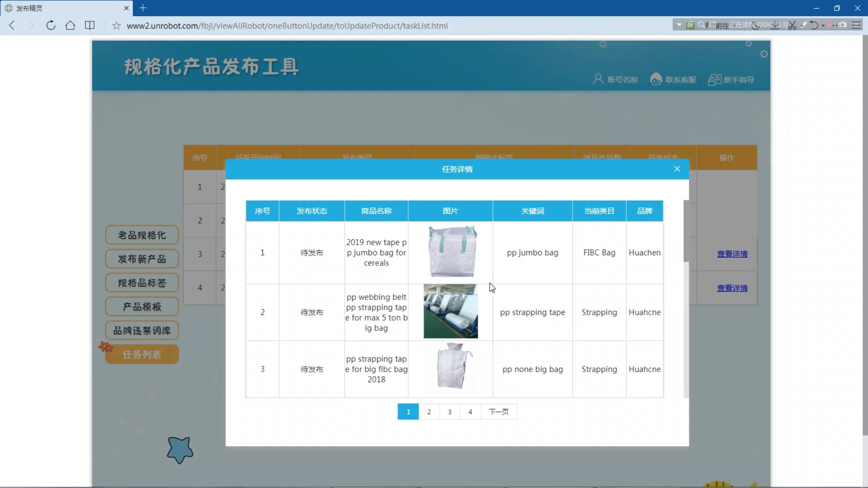
Task: Select 规格品标签 sidebar option
Action: tap(142, 282)
